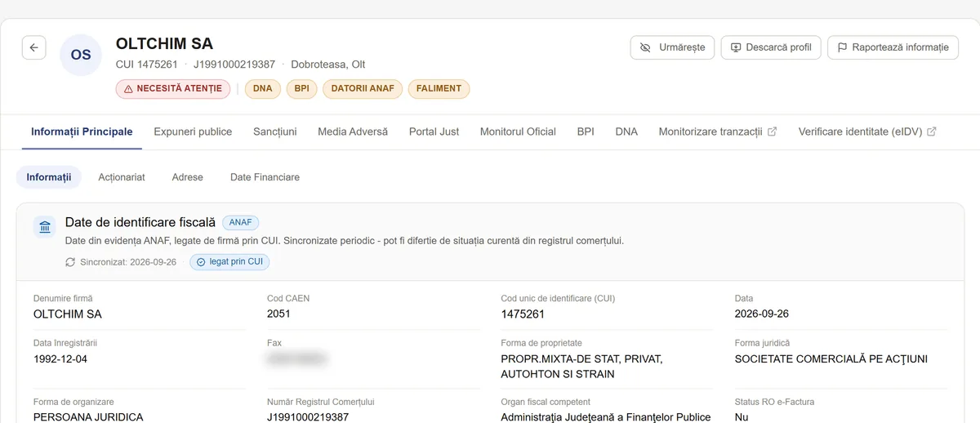
Task: Click J1991000219387 in the header
Action: point(234,65)
